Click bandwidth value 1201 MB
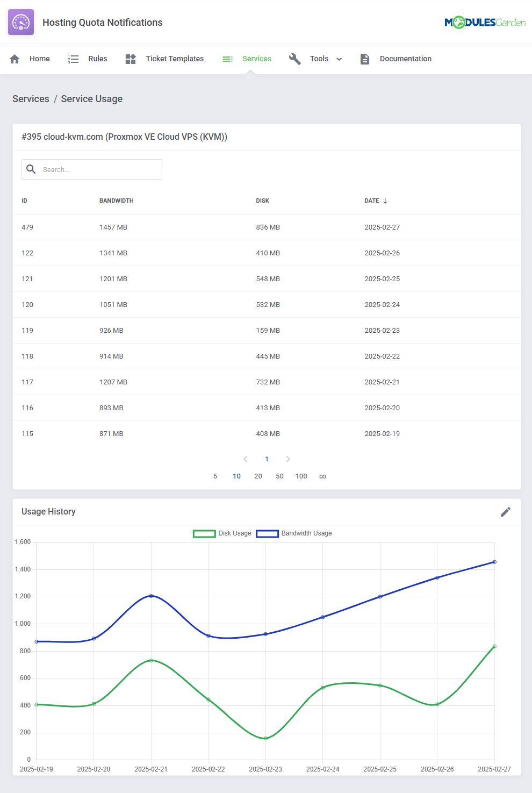This screenshot has width=532, height=793. point(113,279)
